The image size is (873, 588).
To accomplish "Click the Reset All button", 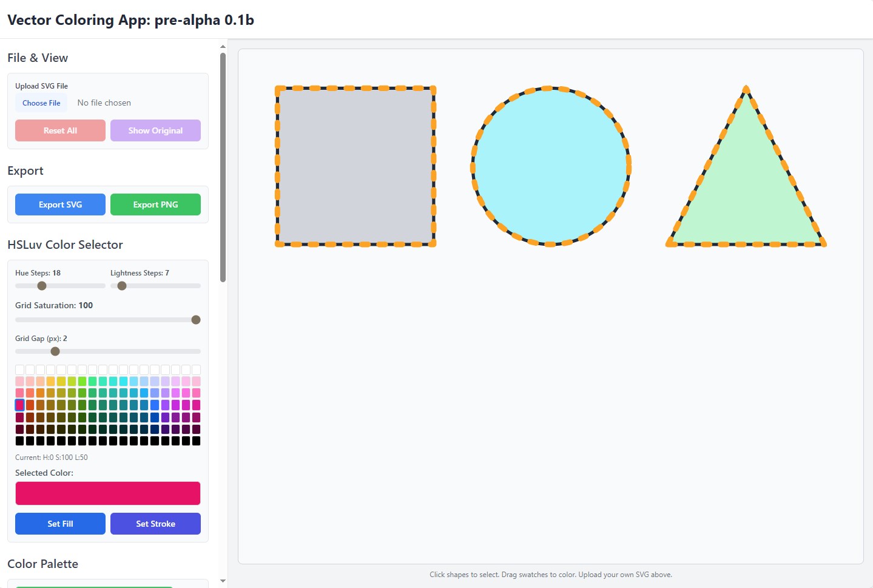I will pos(60,130).
